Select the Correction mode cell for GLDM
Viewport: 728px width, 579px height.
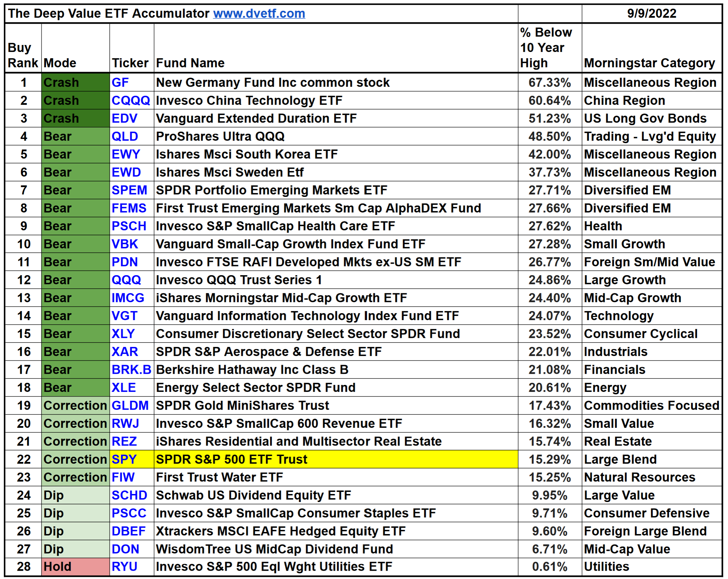[76, 406]
